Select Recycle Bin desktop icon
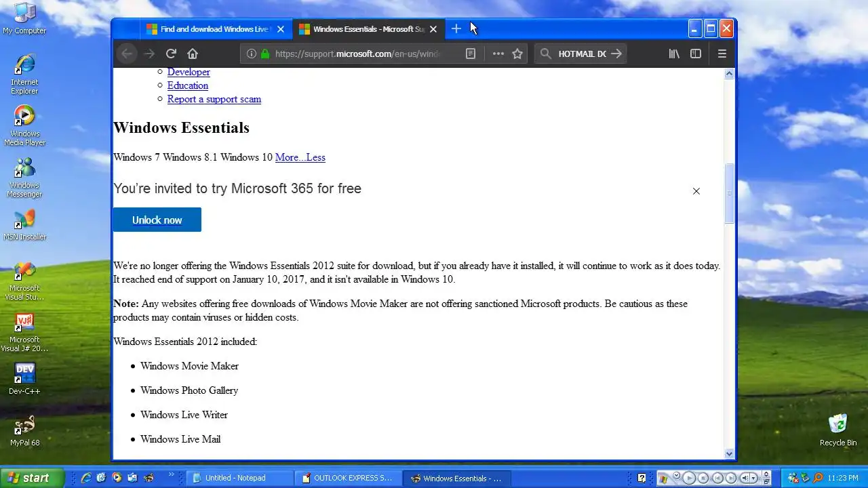Image resolution: width=868 pixels, height=488 pixels. pos(838,430)
